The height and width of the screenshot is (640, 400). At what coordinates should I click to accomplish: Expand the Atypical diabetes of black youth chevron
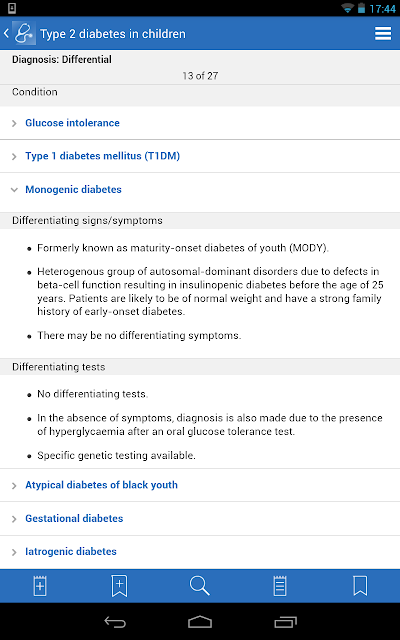coord(14,486)
